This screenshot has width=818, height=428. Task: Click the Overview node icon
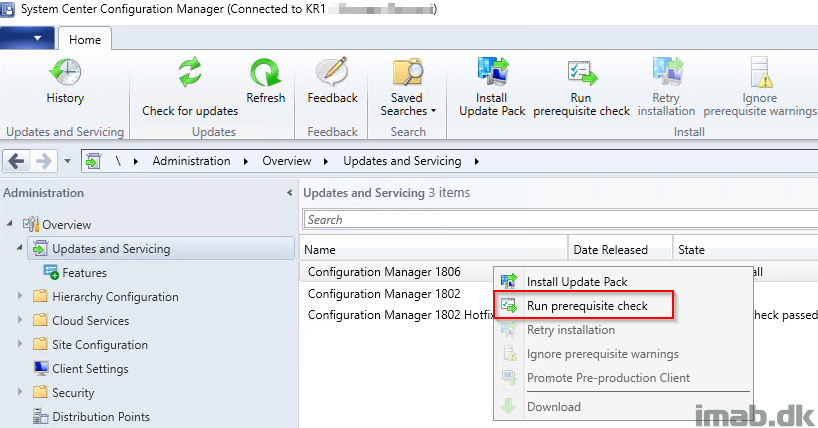point(31,224)
